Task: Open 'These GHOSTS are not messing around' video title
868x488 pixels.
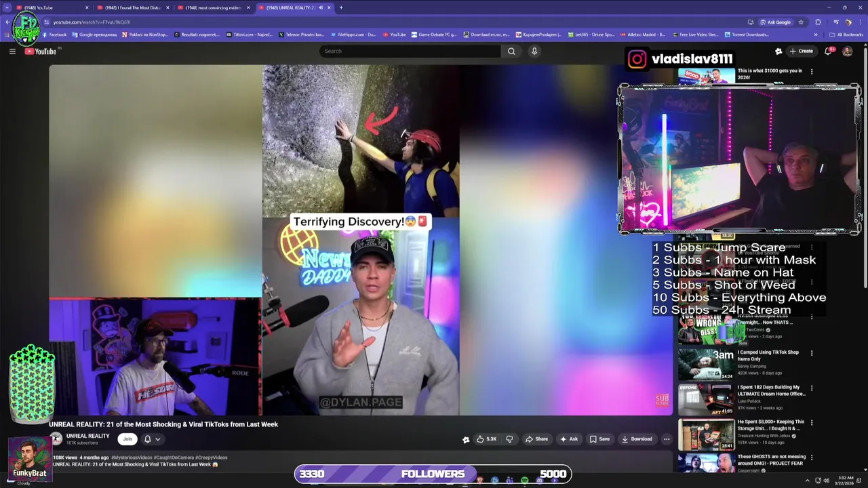Action: pyautogui.click(x=772, y=460)
